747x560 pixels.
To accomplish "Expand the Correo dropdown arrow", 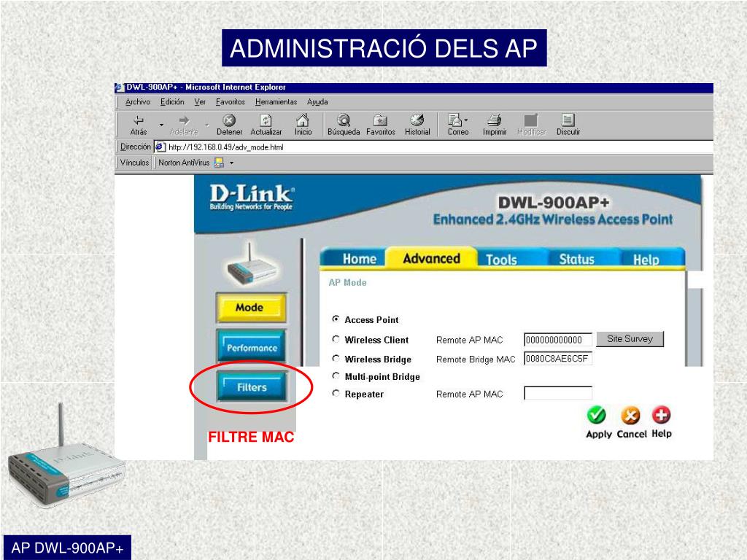I will (466, 120).
